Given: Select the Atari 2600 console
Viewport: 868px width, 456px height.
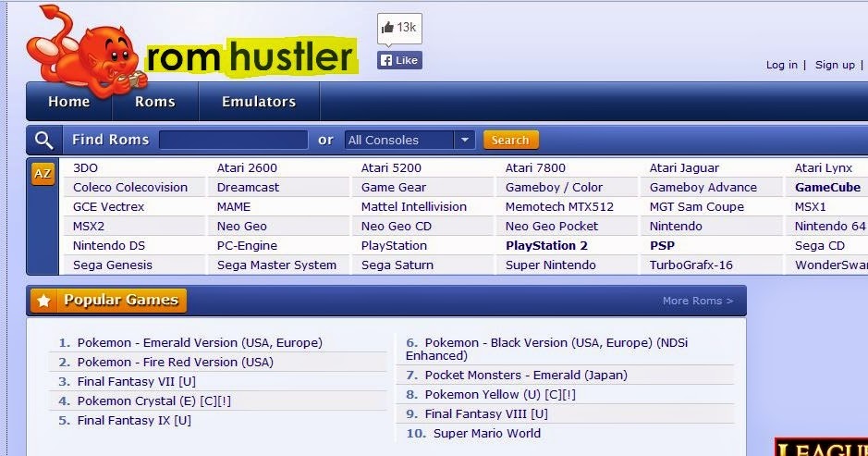Looking at the screenshot, I should coord(247,168).
